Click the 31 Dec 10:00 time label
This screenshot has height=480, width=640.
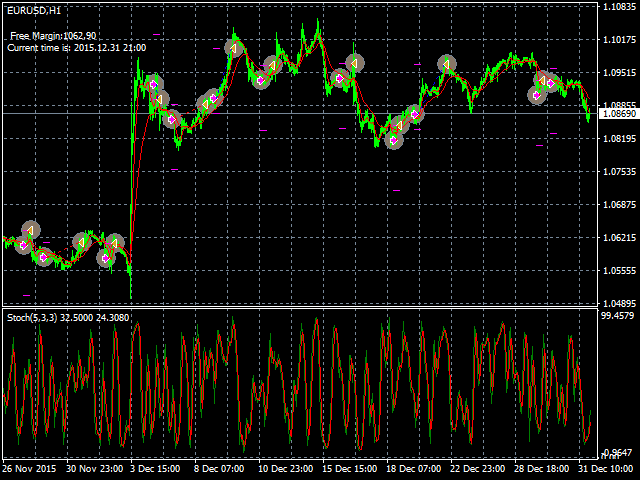[606, 469]
